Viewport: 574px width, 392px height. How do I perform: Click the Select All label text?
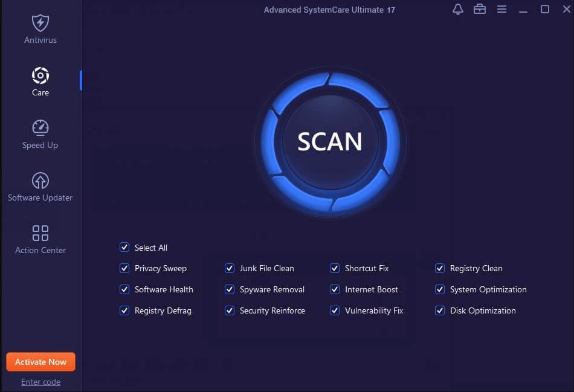[151, 248]
